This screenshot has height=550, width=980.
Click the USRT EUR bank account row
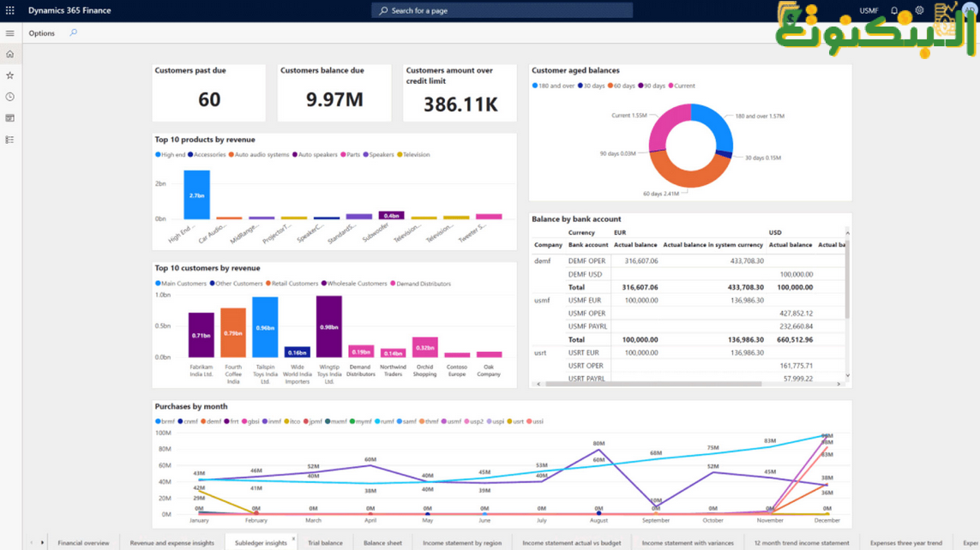click(x=688, y=353)
